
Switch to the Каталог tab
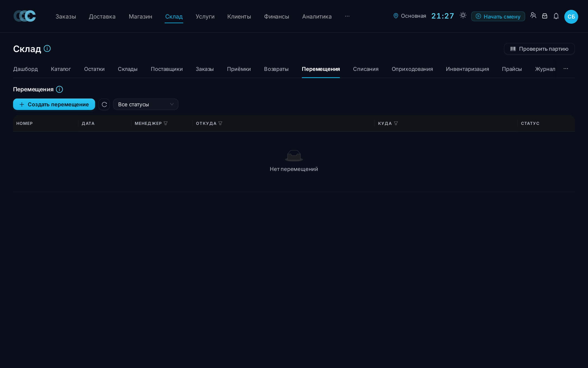(61, 69)
